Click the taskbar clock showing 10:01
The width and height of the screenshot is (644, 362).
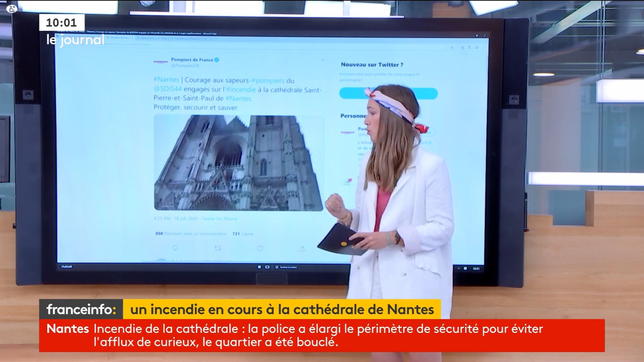click(x=476, y=269)
